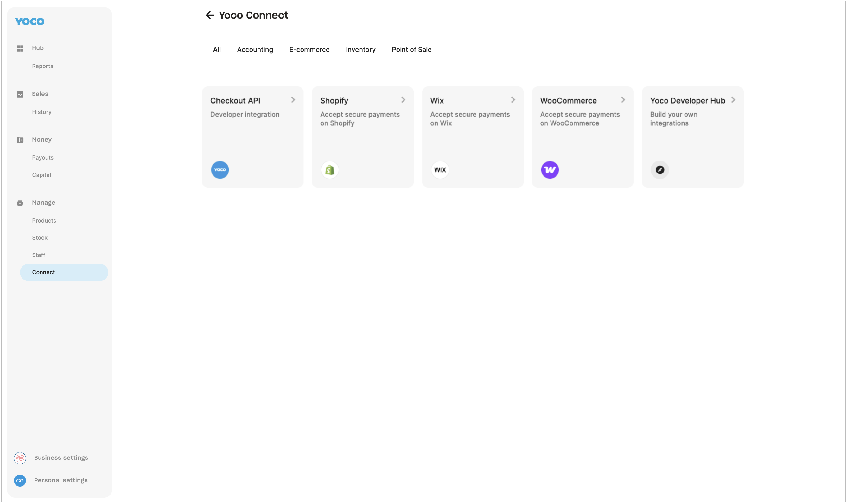Open Sales section in sidebar
The width and height of the screenshot is (847, 504).
(40, 94)
